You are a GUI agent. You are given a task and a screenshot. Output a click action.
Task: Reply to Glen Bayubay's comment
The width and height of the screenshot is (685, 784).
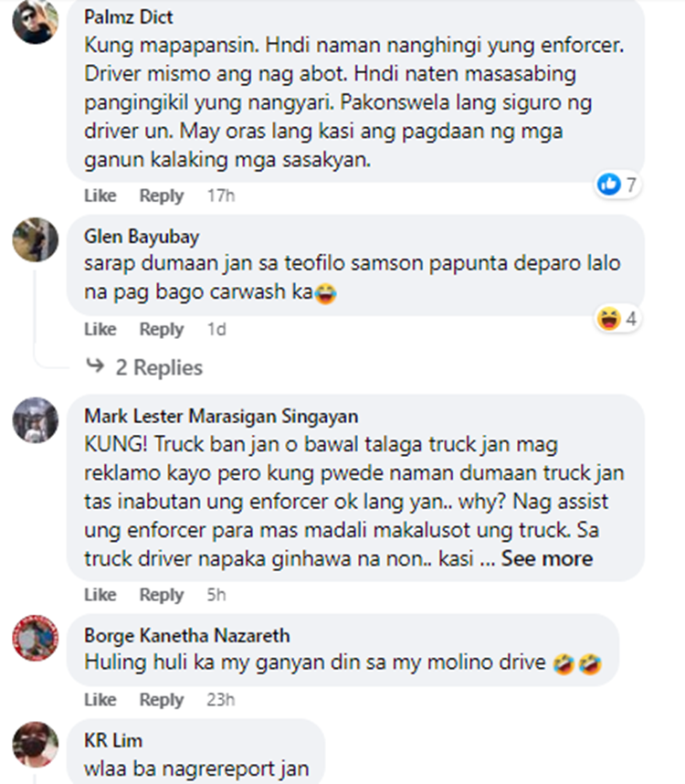(162, 329)
